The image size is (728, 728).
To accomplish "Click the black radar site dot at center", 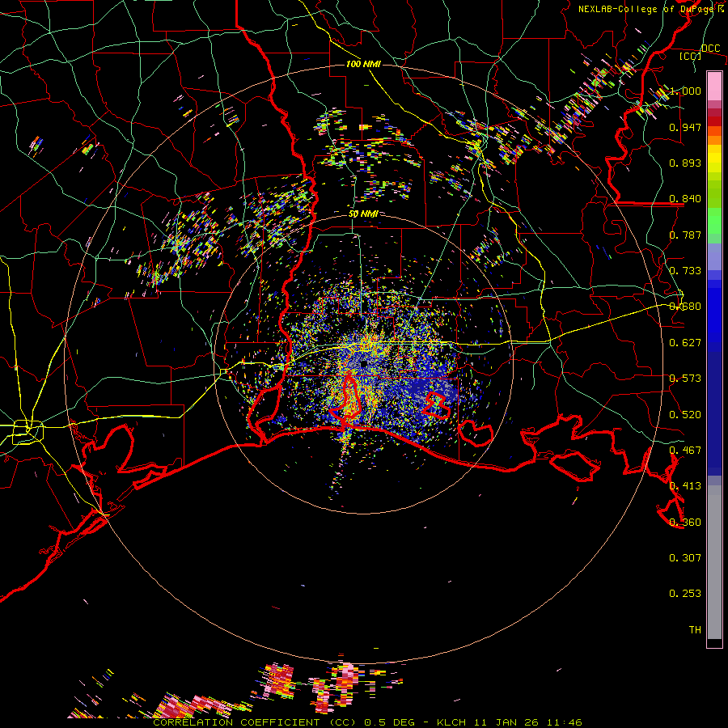I will (364, 364).
